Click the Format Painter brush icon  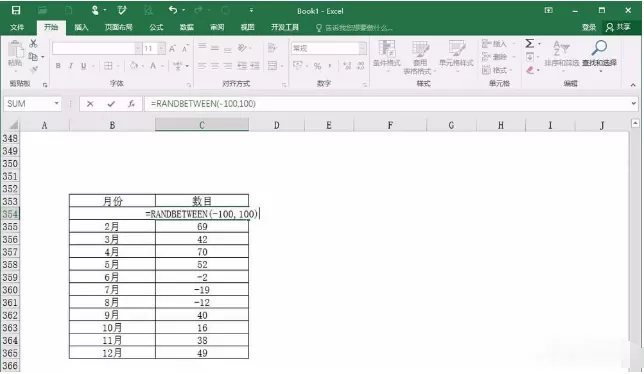(34, 69)
